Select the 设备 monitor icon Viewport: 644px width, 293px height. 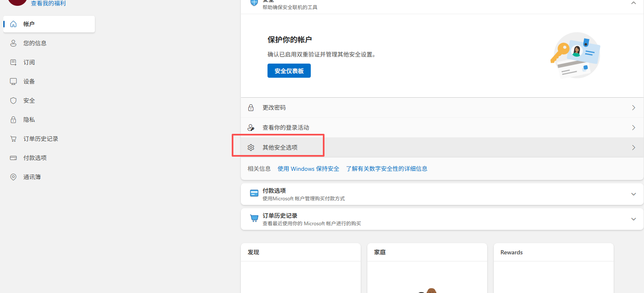pos(13,81)
